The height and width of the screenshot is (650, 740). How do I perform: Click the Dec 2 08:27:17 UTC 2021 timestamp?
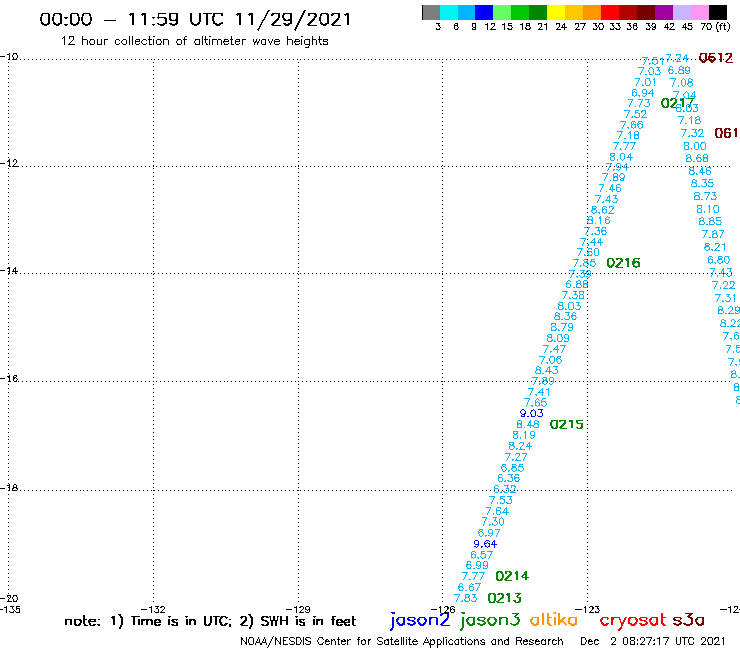[653, 641]
